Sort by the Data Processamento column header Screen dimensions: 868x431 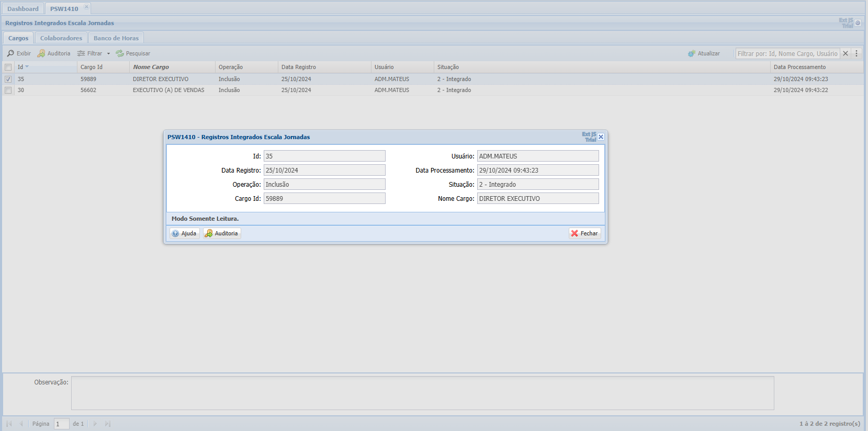click(817, 67)
